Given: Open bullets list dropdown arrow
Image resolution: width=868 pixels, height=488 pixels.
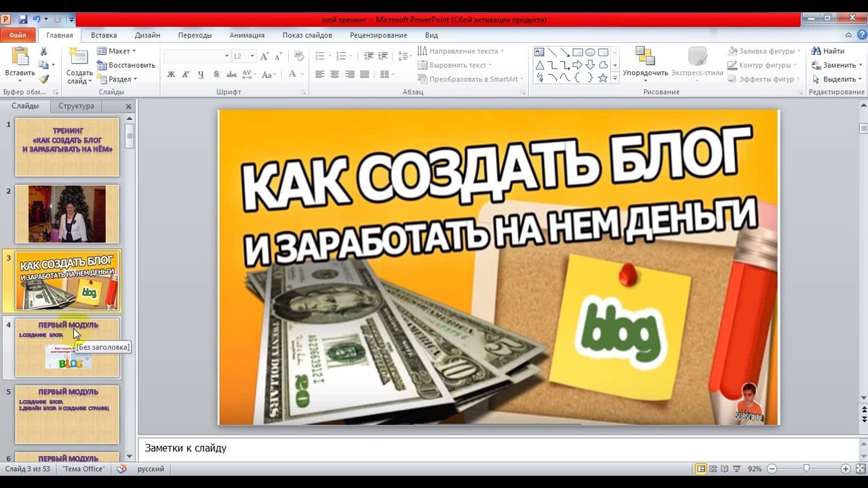Looking at the screenshot, I should (x=328, y=56).
